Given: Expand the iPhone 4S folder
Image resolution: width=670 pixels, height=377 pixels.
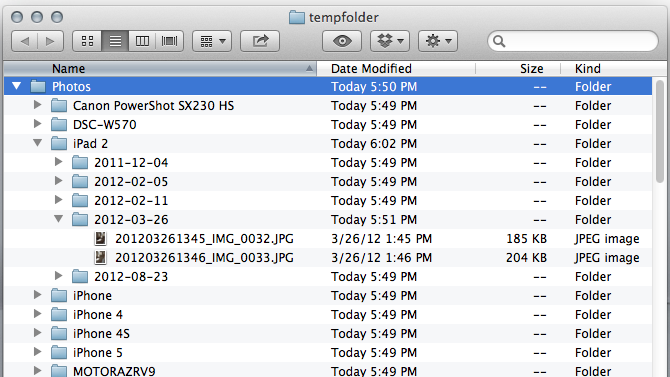Looking at the screenshot, I should pos(38,333).
